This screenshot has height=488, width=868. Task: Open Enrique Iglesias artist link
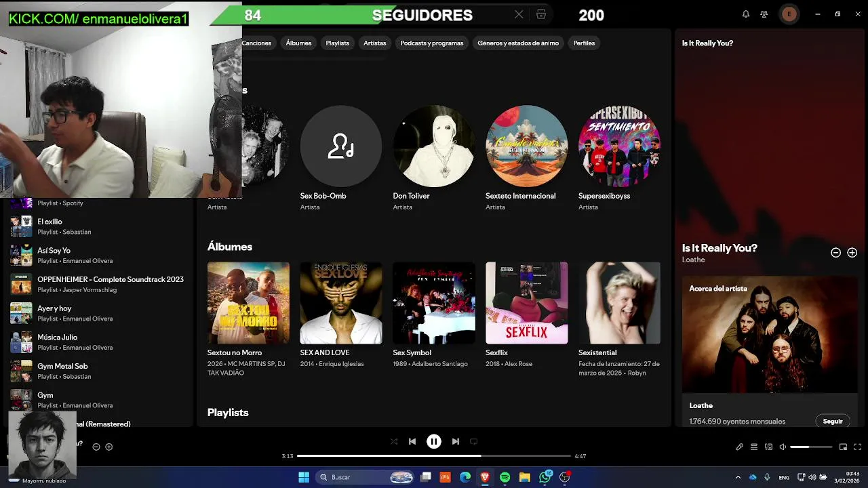[340, 364]
